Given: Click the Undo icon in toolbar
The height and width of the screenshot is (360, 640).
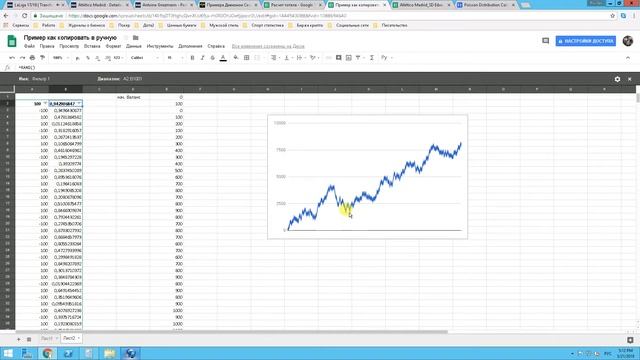Looking at the screenshot, I should [12, 58].
